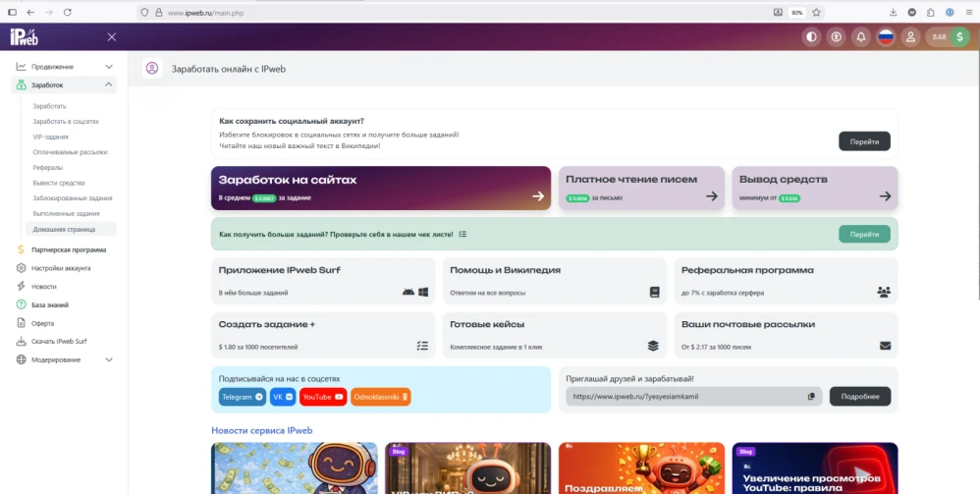Open Вывести средства in the sidebar
Screen dimensions: 980x494
[x=59, y=183]
